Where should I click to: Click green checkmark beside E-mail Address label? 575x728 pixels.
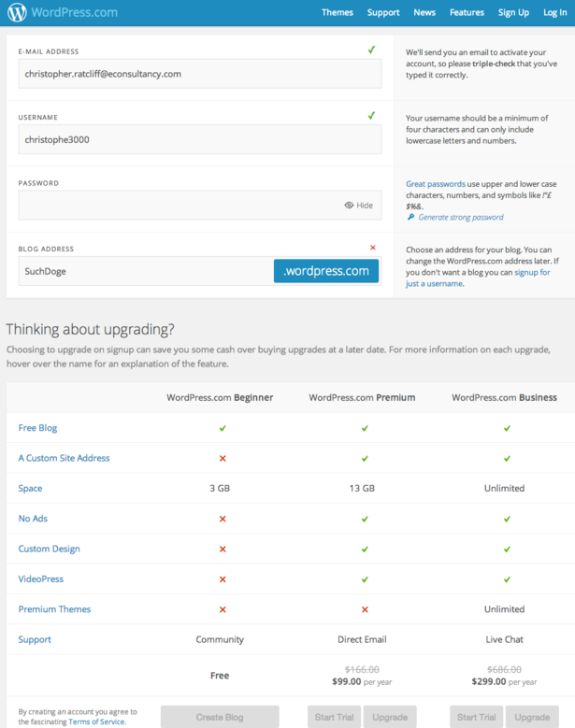pyautogui.click(x=371, y=50)
